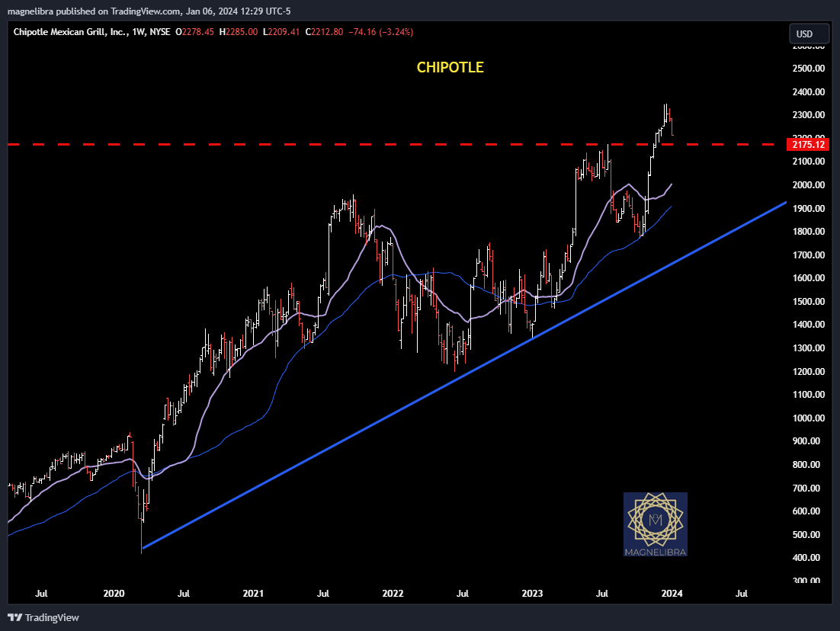Click the 2500.00 price axis label
This screenshot has height=631, width=840.
coord(809,68)
